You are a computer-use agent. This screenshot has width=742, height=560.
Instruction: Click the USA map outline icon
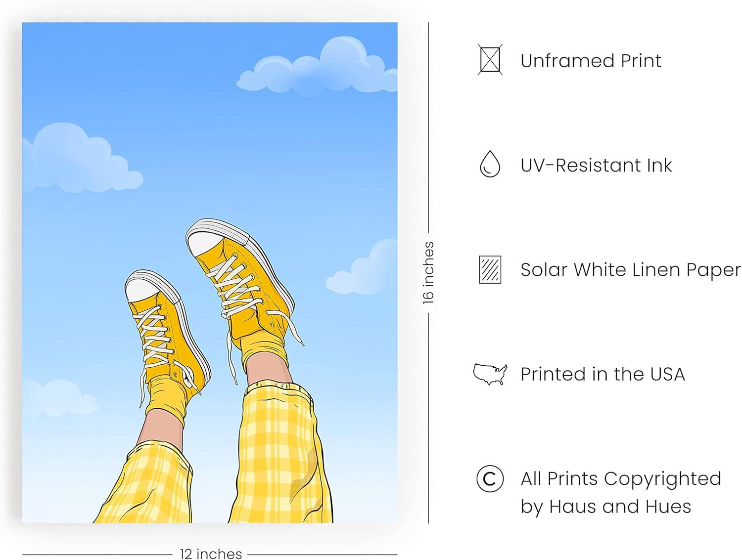490,374
